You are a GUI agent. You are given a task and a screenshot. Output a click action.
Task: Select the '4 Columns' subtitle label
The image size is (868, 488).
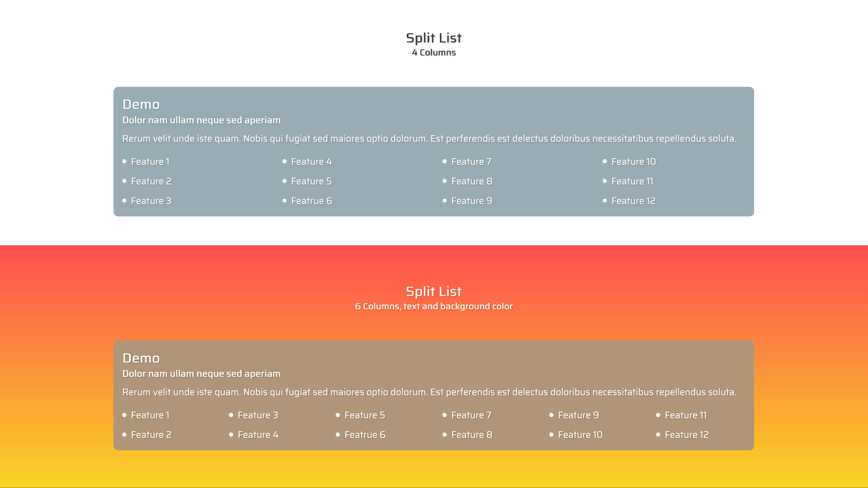coord(434,52)
